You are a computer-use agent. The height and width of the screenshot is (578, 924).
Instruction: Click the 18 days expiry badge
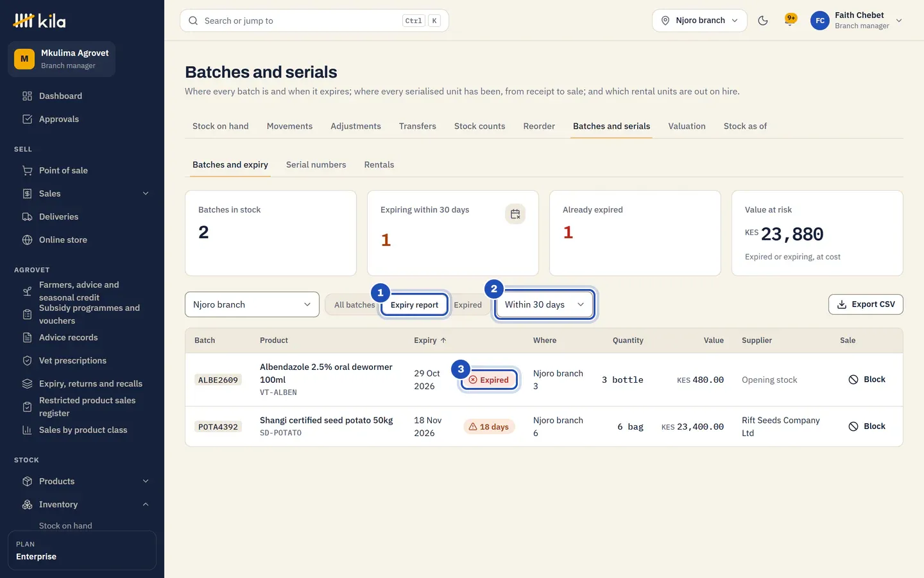489,426
